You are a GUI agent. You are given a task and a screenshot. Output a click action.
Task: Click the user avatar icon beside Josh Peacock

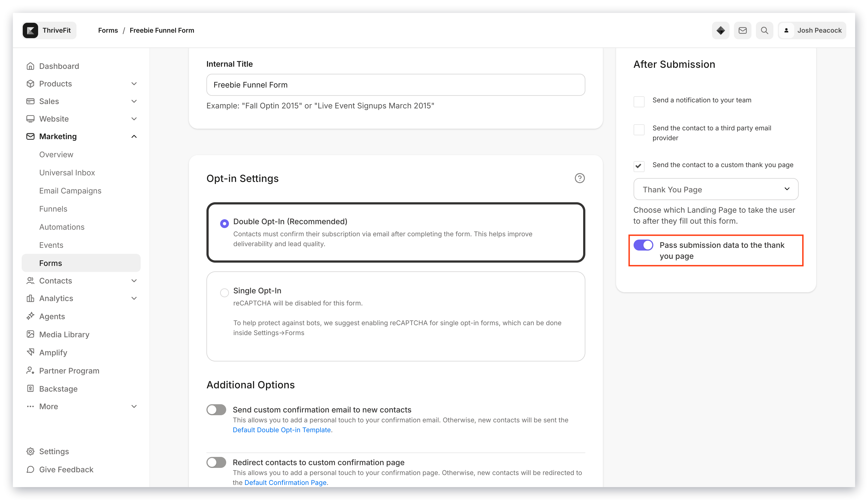tap(786, 30)
